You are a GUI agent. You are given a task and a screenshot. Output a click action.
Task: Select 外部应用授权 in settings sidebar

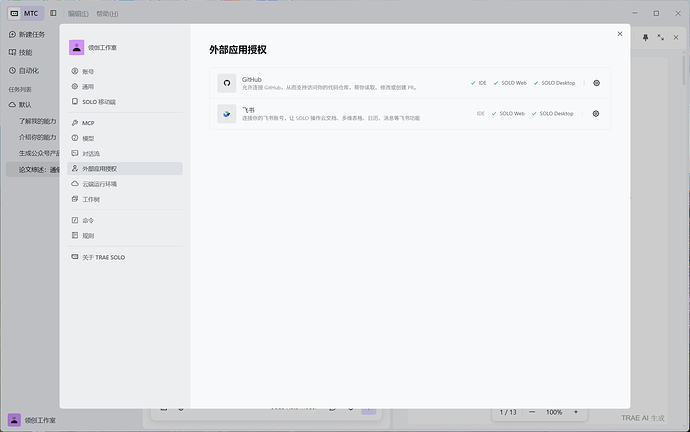click(125, 168)
